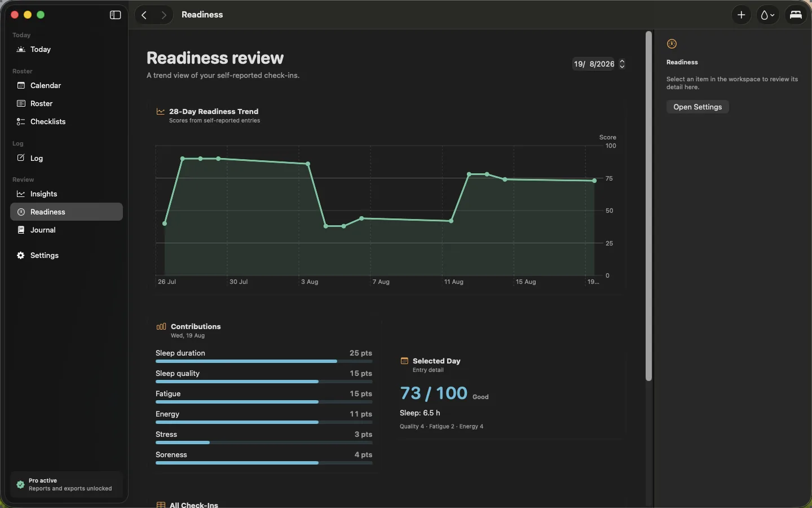Click the Sleep duration progress bar
812x508 pixels.
(264, 361)
